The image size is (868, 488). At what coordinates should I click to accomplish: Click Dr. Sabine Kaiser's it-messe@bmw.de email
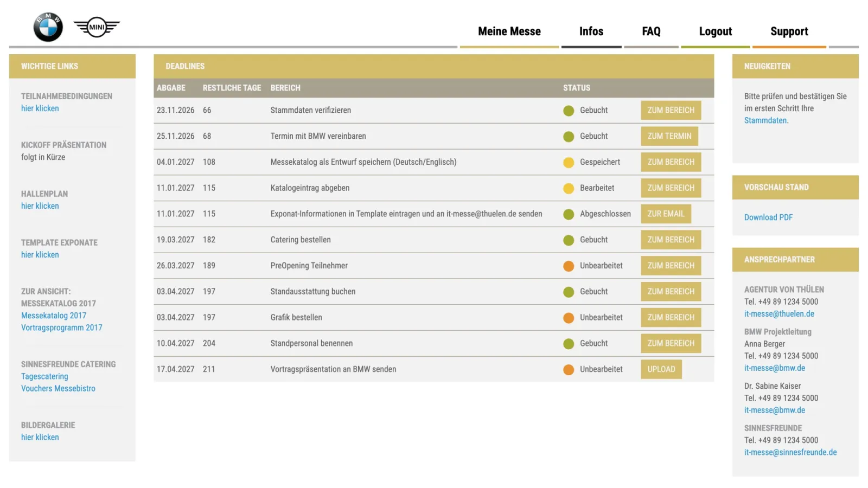(x=775, y=410)
